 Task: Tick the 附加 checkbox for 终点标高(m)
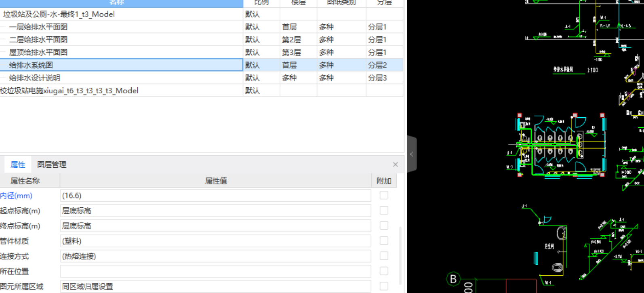click(x=384, y=226)
